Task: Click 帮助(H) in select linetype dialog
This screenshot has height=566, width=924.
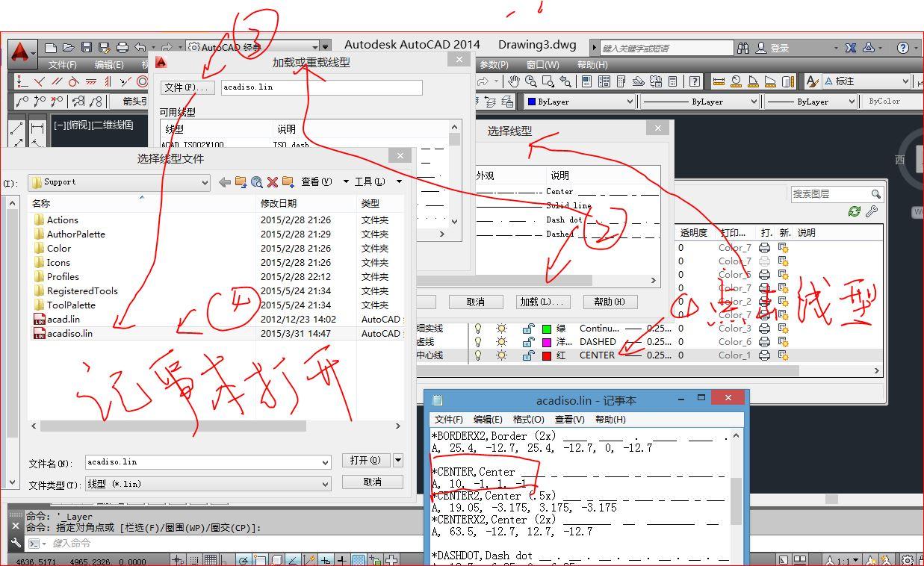Action: point(610,302)
